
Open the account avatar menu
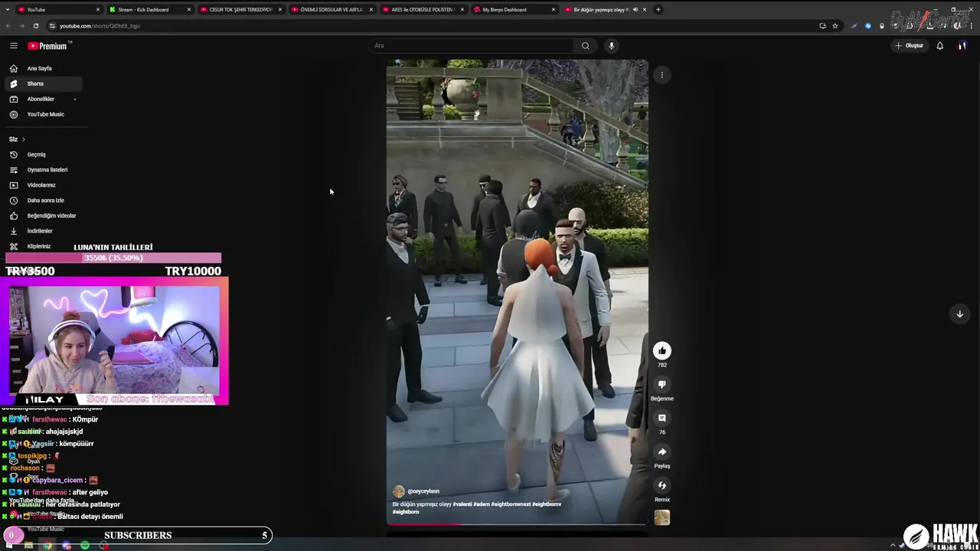[962, 46]
